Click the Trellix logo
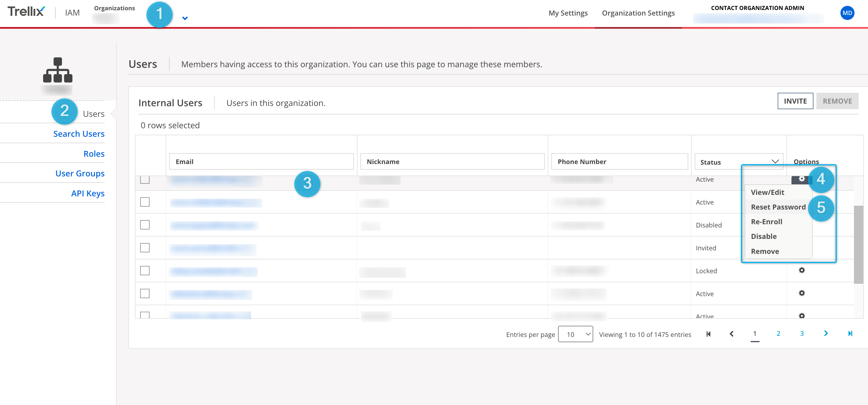 (x=26, y=12)
